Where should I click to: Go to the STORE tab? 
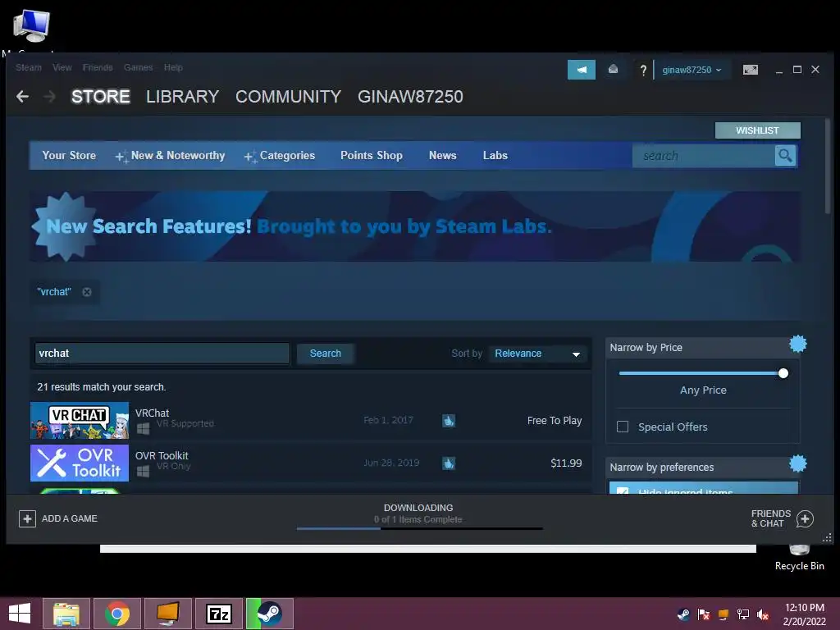pos(101,97)
